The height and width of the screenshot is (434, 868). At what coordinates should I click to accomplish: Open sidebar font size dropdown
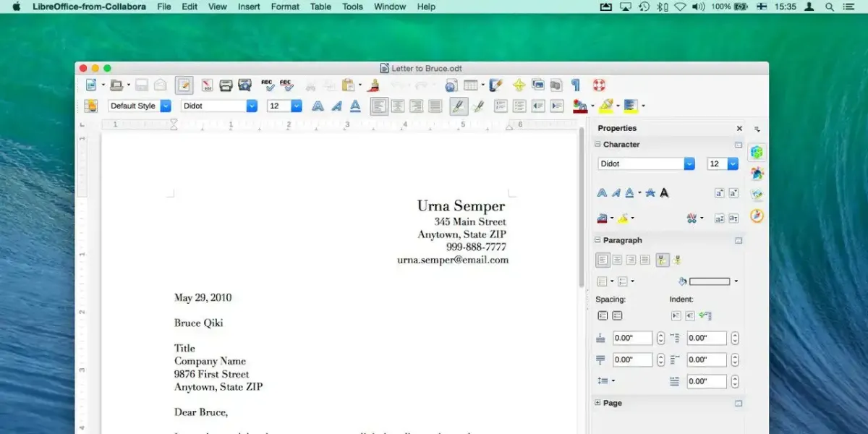tap(733, 163)
